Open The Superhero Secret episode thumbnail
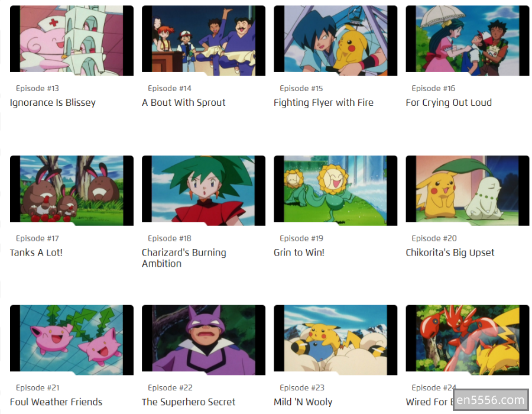The height and width of the screenshot is (414, 532). coord(203,340)
